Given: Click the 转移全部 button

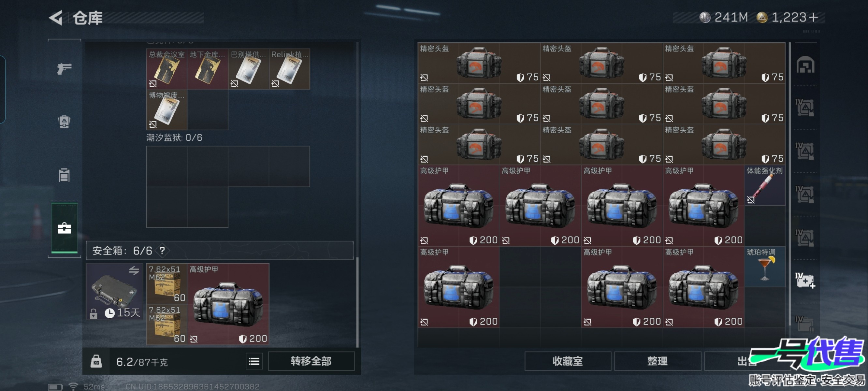Looking at the screenshot, I should click(311, 361).
